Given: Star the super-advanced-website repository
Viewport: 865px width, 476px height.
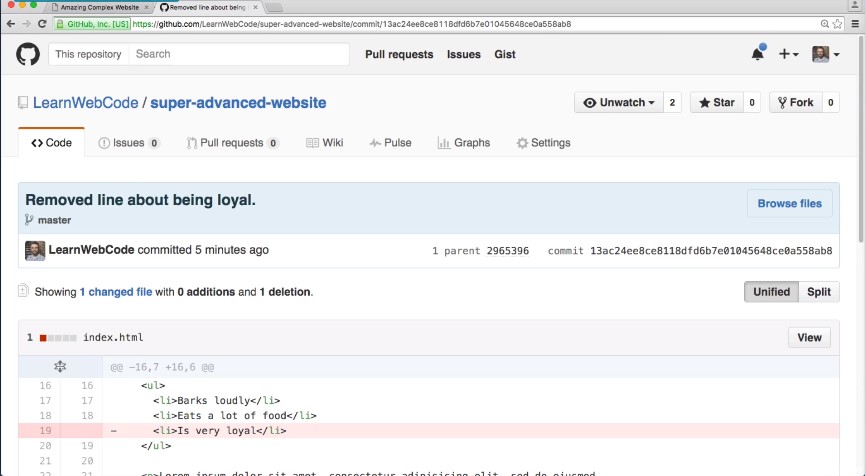Looking at the screenshot, I should click(716, 102).
